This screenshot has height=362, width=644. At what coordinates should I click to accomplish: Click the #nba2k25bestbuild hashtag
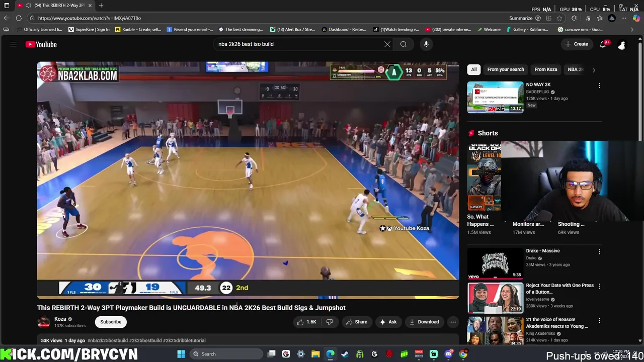pos(108,340)
